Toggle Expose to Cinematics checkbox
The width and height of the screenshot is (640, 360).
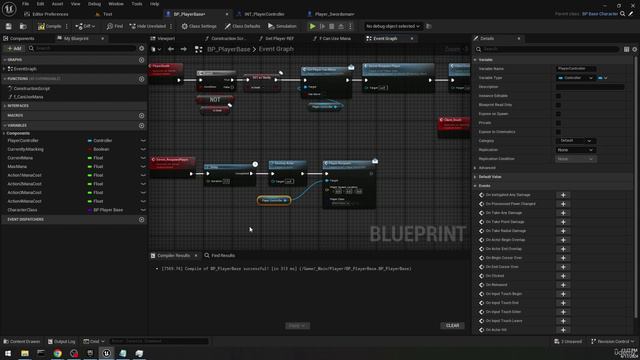pos(558,132)
